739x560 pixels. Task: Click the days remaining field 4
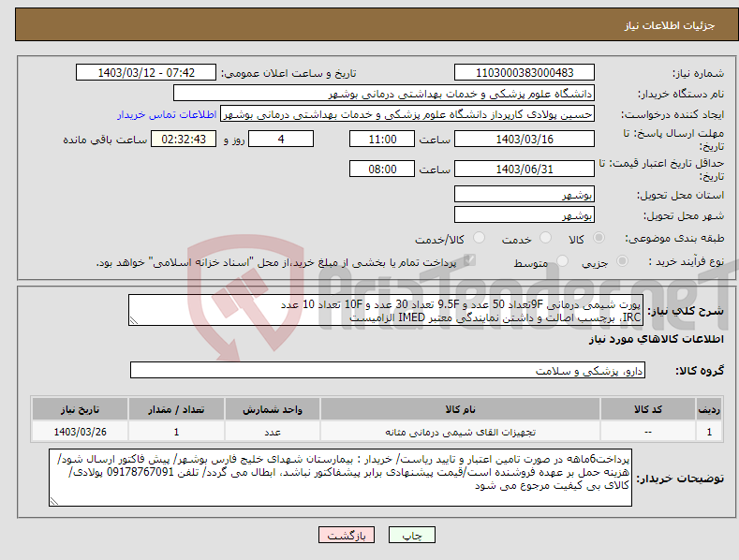click(281, 139)
